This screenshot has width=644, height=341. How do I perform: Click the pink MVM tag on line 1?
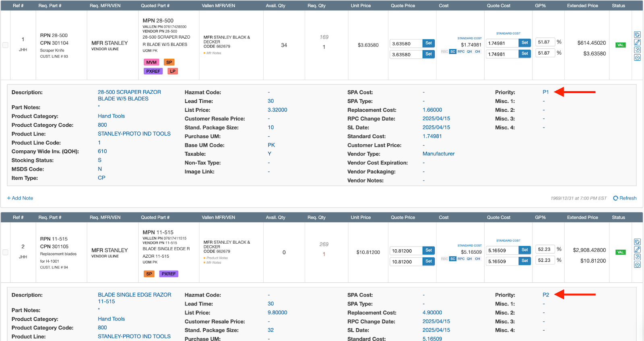151,62
